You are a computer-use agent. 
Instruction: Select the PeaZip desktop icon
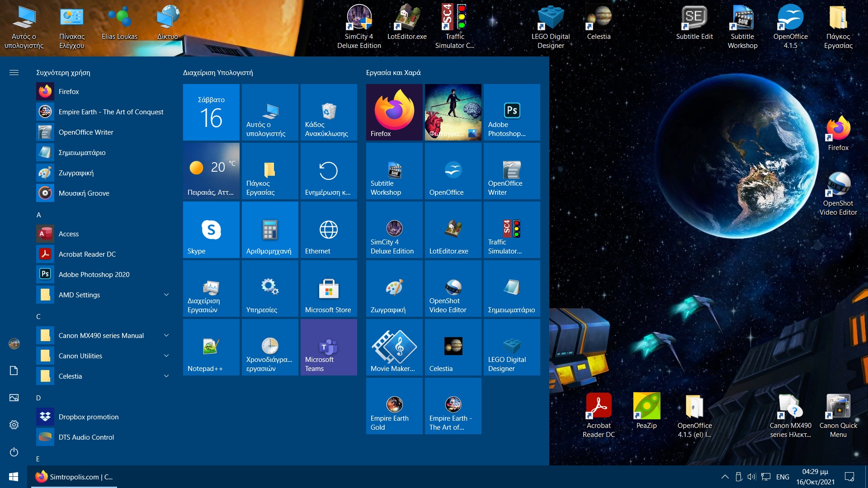click(646, 411)
